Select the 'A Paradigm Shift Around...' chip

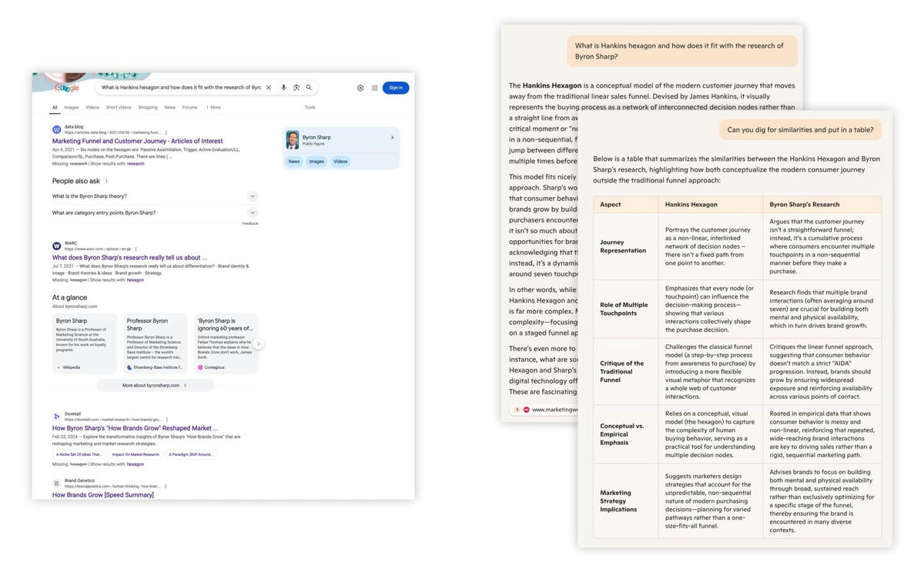point(191,454)
